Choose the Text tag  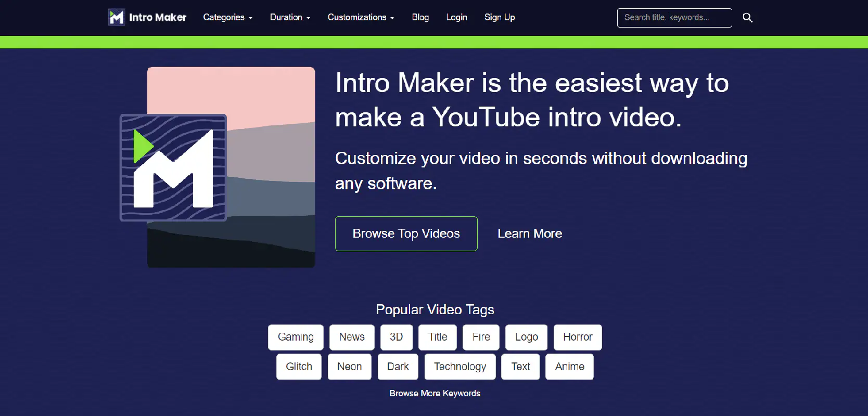[x=520, y=367]
